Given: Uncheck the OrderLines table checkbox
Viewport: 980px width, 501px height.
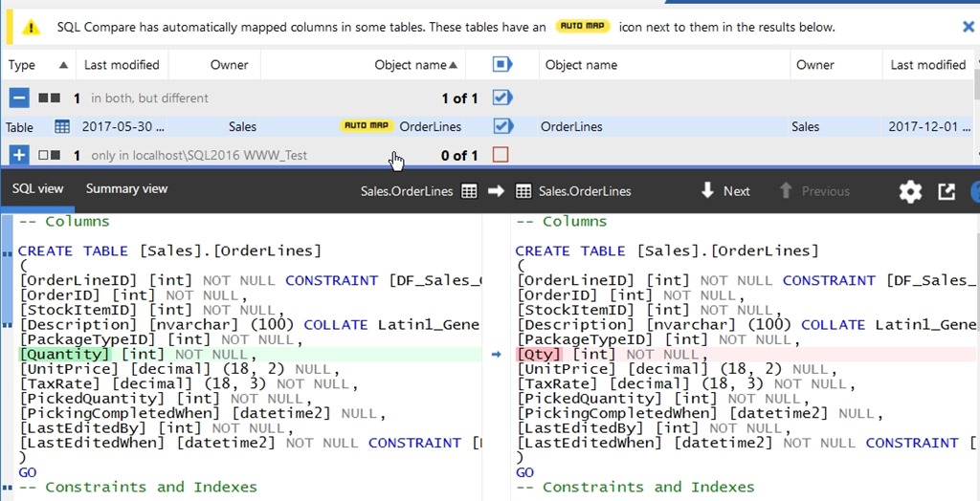Looking at the screenshot, I should click(x=501, y=126).
